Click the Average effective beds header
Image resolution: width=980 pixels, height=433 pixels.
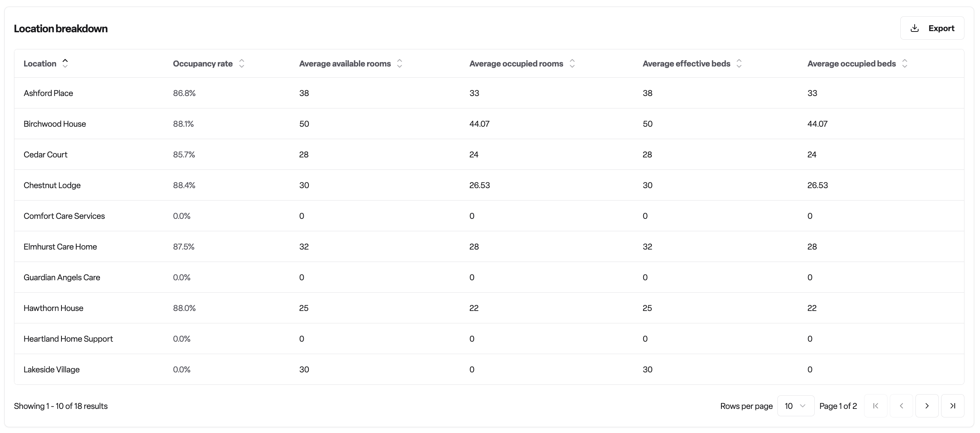[686, 63]
